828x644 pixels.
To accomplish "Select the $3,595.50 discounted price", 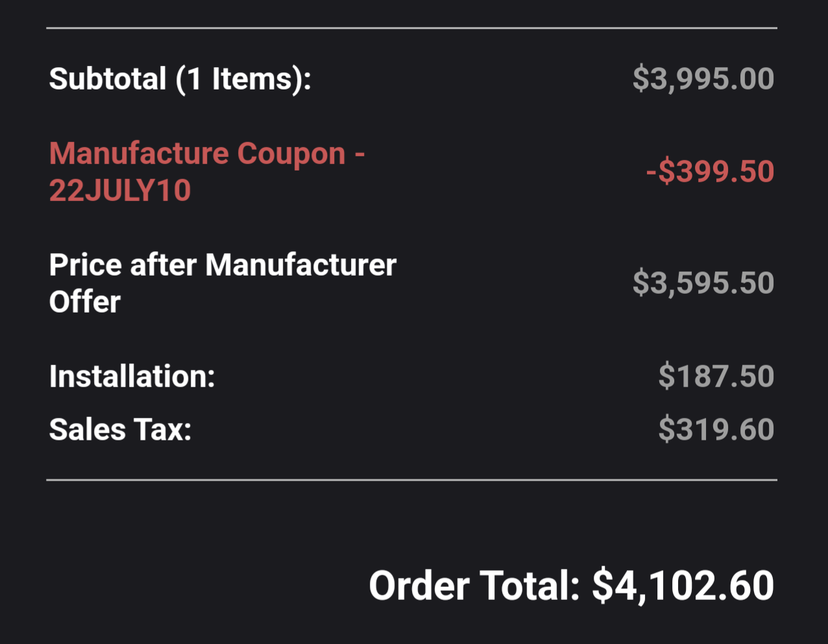I will coord(703,283).
